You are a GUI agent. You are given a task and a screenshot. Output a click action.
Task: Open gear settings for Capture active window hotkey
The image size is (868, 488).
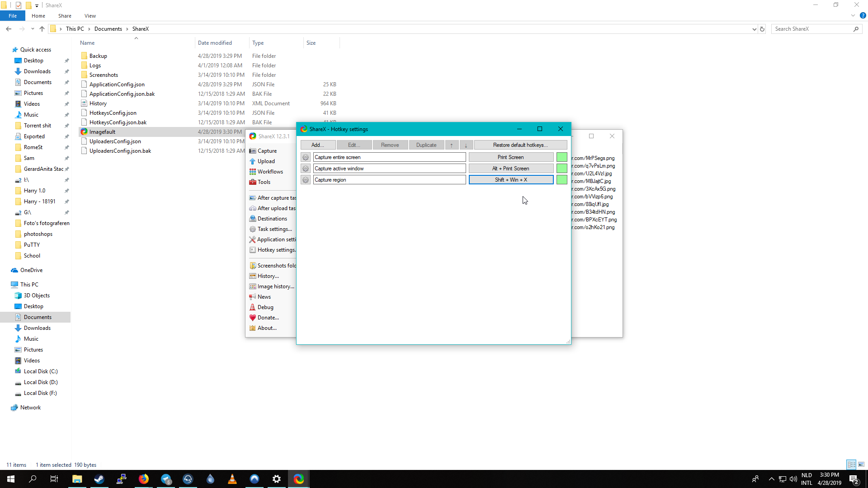click(x=306, y=169)
